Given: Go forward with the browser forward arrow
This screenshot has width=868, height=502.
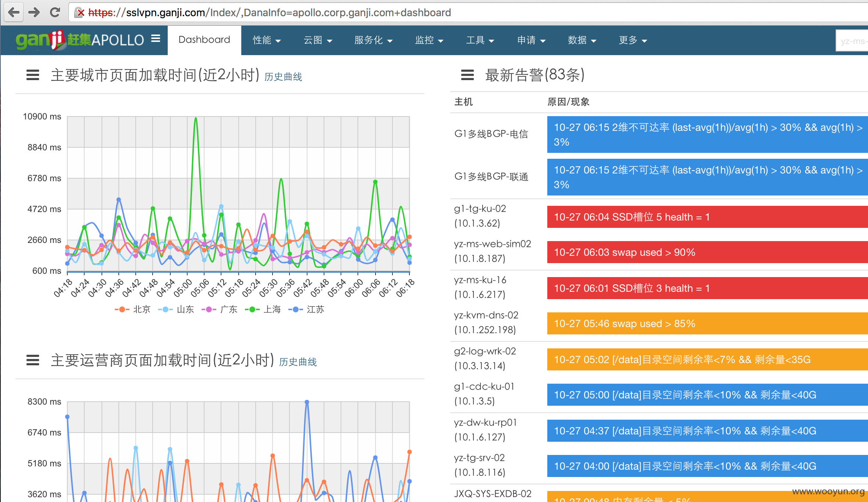Looking at the screenshot, I should (34, 12).
